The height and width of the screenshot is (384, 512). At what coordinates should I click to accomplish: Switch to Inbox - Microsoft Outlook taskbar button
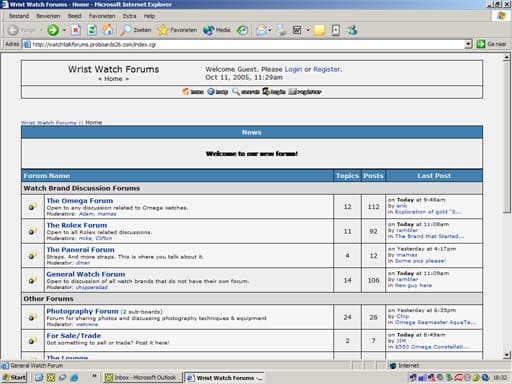click(x=143, y=377)
